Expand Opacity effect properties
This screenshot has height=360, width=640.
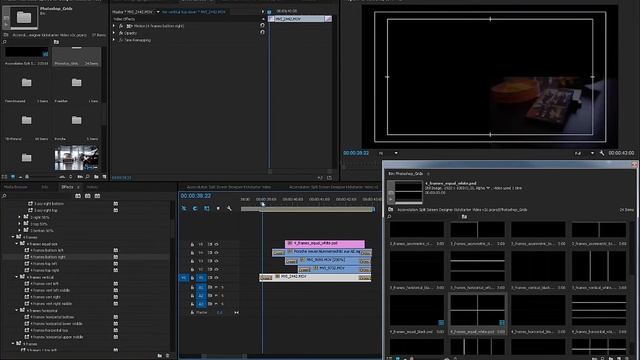pyautogui.click(x=114, y=33)
